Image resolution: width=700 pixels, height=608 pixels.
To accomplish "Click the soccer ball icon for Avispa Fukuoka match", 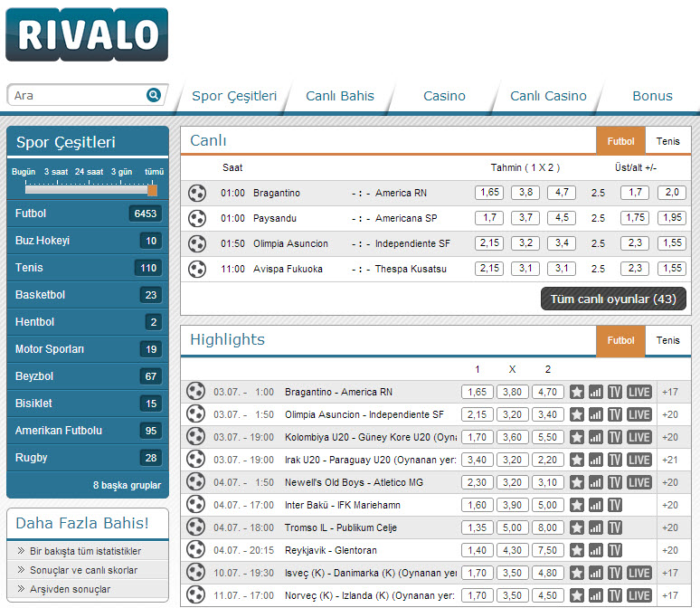I will pos(197,269).
